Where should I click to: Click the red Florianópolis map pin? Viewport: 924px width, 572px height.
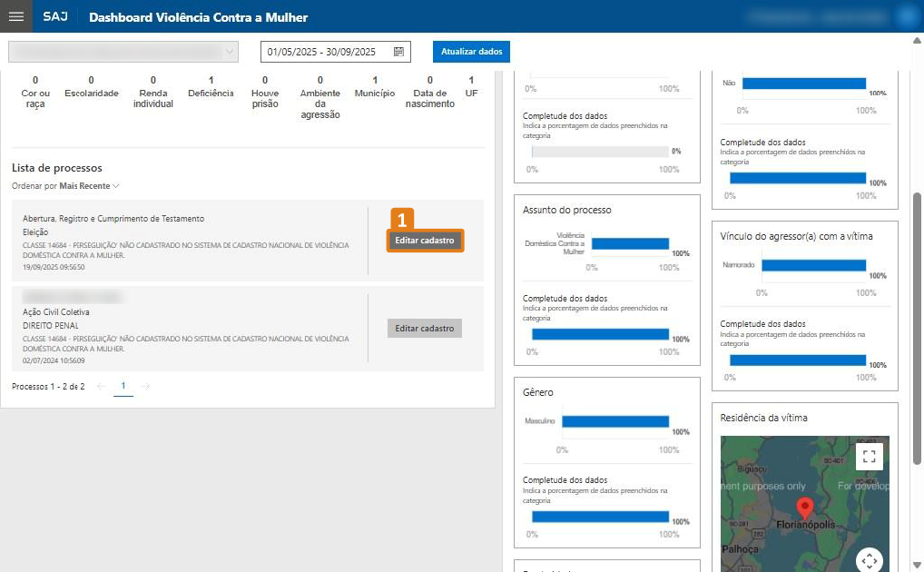coord(802,508)
